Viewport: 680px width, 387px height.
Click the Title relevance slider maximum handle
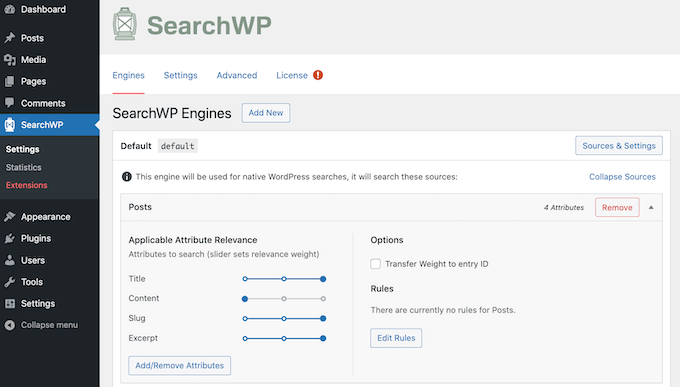323,279
